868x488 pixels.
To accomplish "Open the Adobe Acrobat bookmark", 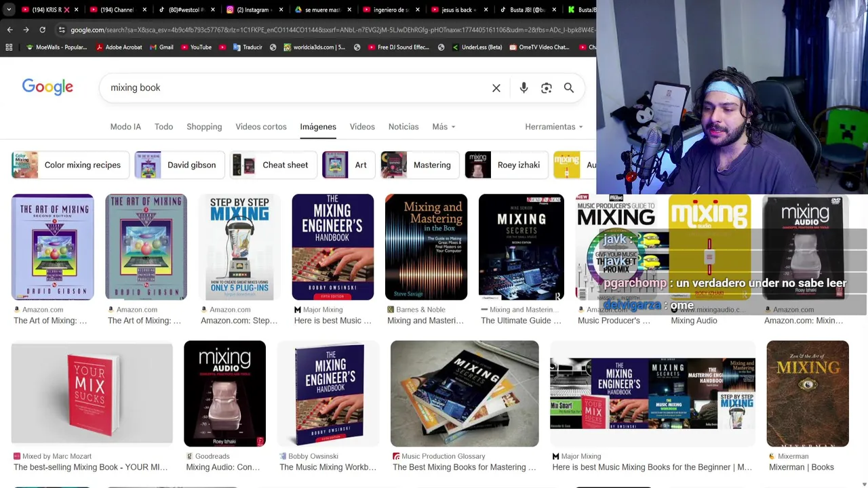I will 119,47.
